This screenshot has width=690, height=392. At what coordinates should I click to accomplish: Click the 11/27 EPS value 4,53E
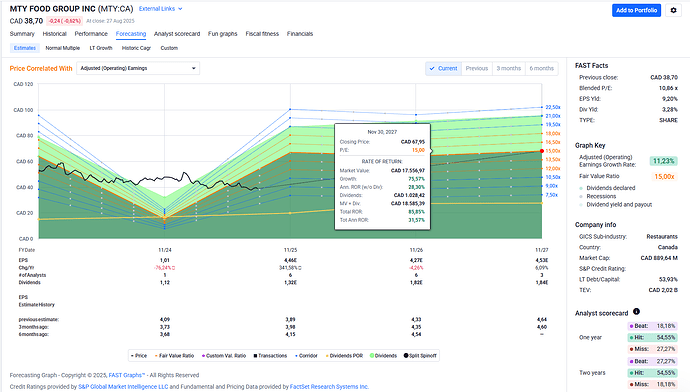[542, 260]
